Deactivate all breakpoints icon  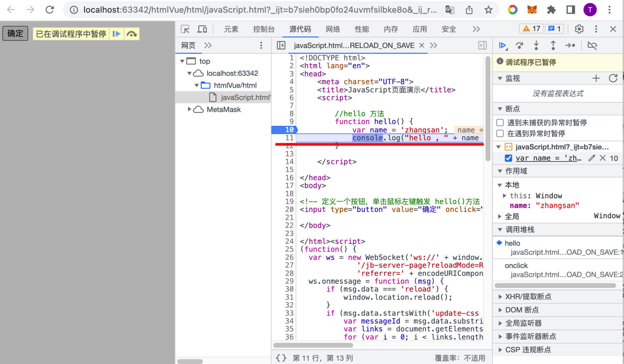592,45
